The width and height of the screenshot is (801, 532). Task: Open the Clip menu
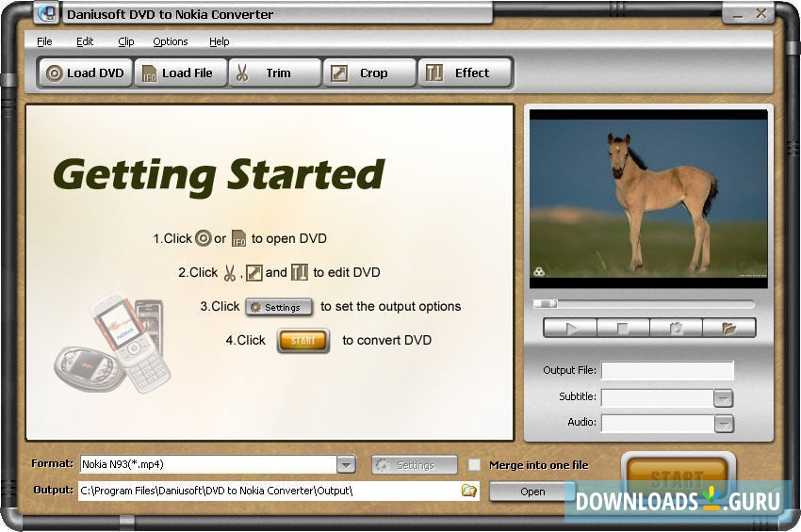[125, 41]
